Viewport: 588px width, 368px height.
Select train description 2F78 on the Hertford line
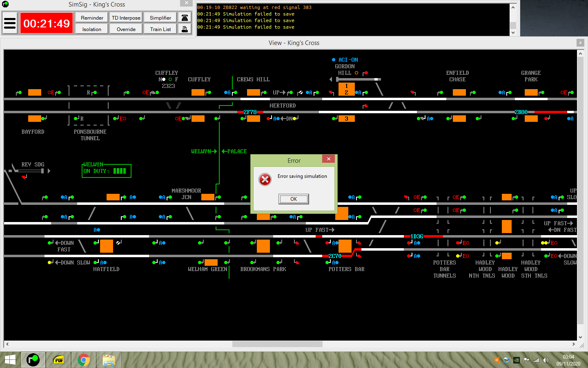click(250, 112)
